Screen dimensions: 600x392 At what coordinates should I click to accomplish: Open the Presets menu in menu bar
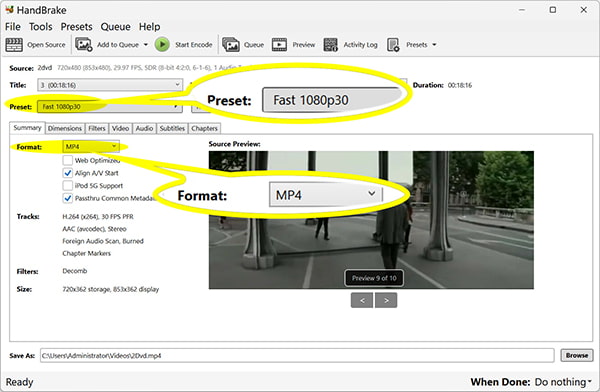(x=77, y=27)
